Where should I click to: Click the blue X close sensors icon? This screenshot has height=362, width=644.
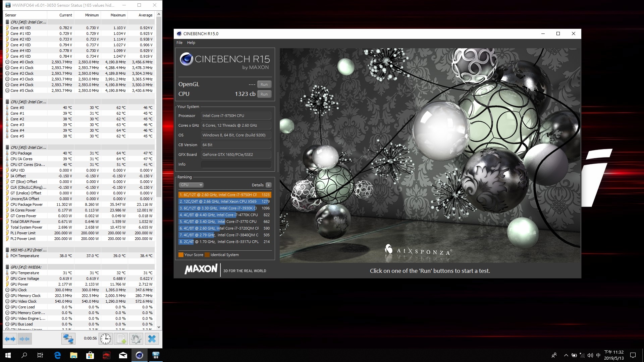[x=152, y=339]
